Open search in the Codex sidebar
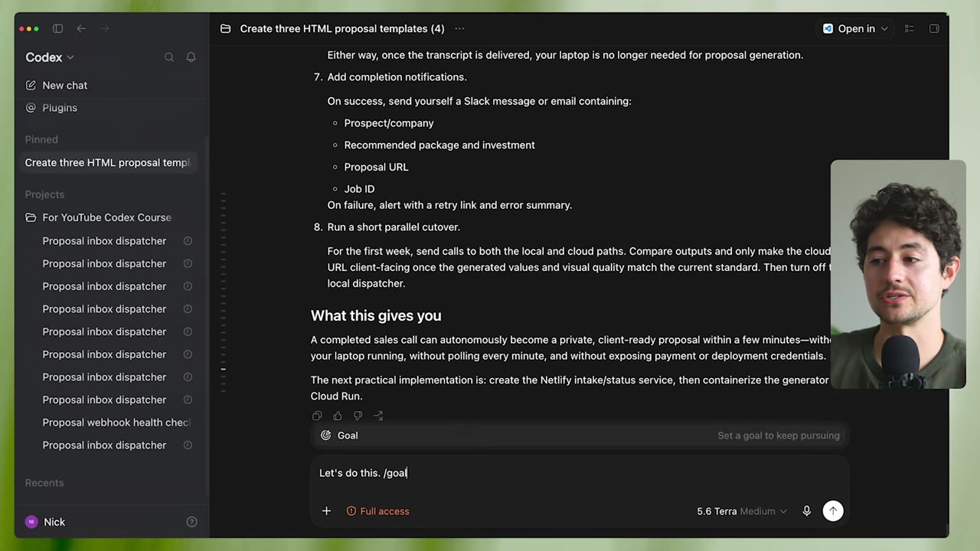Screen dimensions: 980x551 169,57
